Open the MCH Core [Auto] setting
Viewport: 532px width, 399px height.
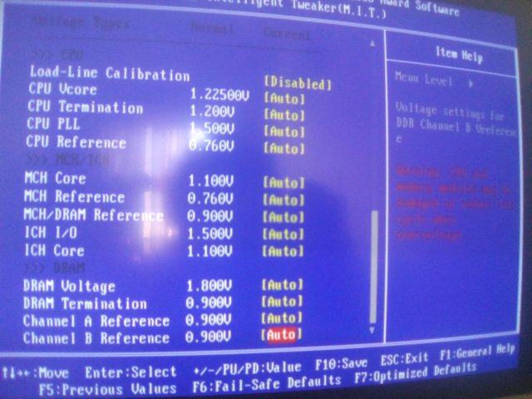pos(283,183)
